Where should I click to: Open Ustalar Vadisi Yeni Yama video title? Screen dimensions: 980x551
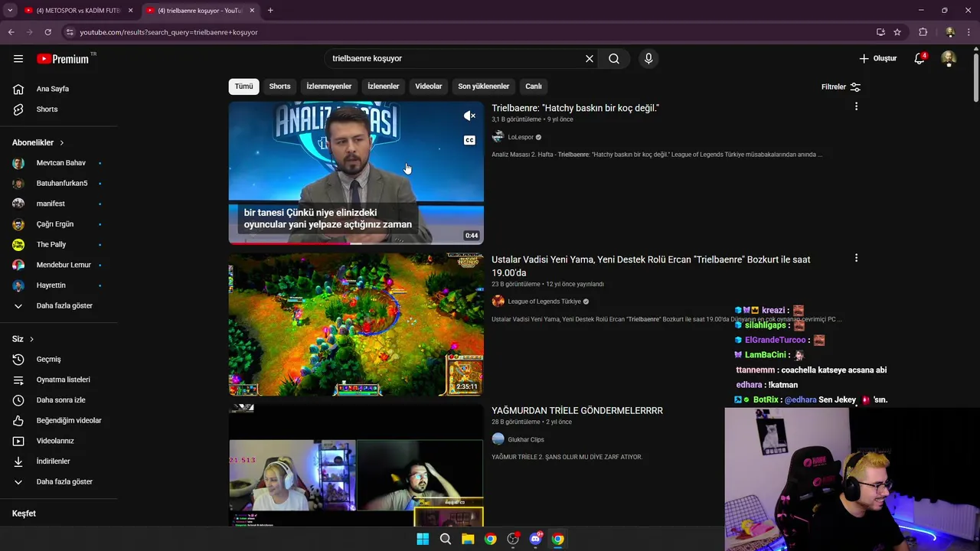(x=651, y=266)
